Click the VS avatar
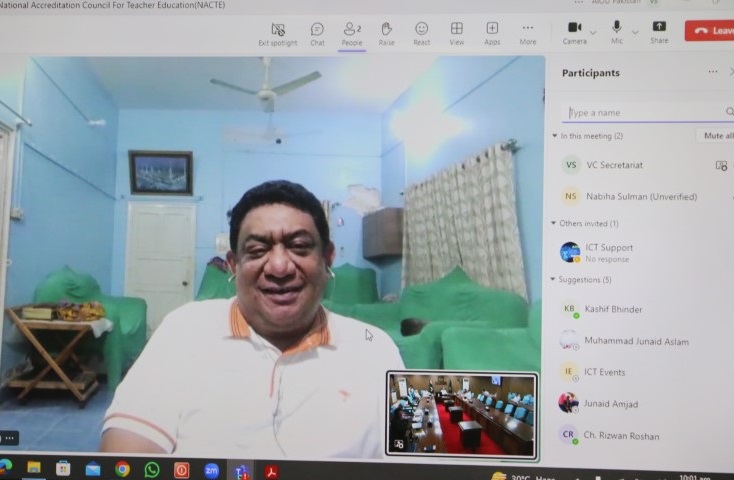The image size is (734, 480). (x=571, y=165)
